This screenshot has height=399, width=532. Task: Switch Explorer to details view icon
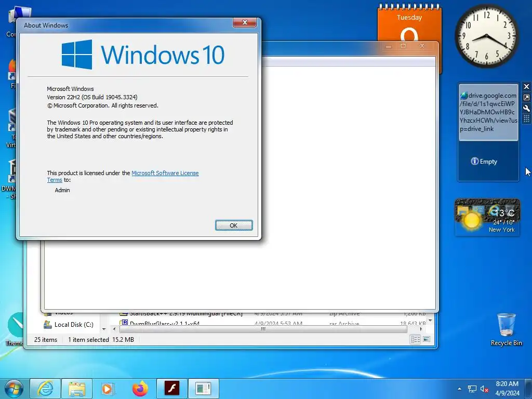[415, 339]
